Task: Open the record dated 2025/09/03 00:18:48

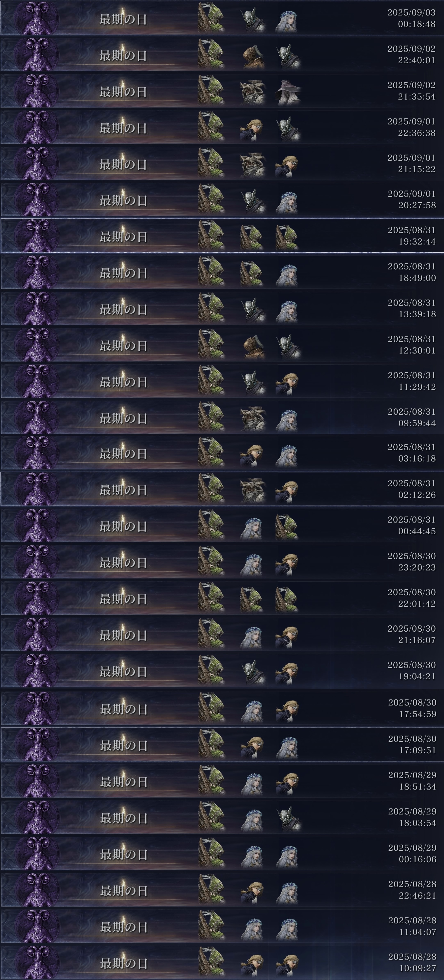Action: click(222, 18)
